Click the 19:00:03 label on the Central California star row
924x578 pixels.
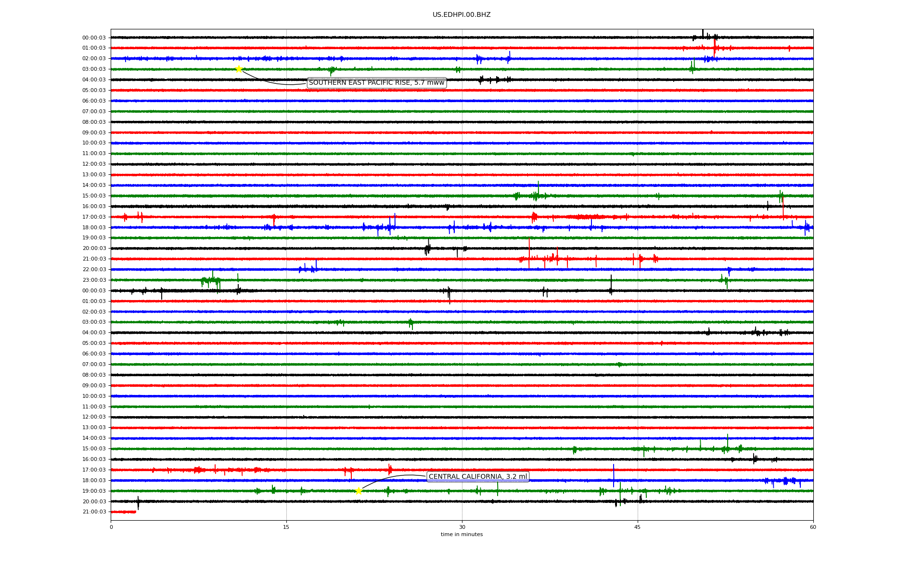94,491
